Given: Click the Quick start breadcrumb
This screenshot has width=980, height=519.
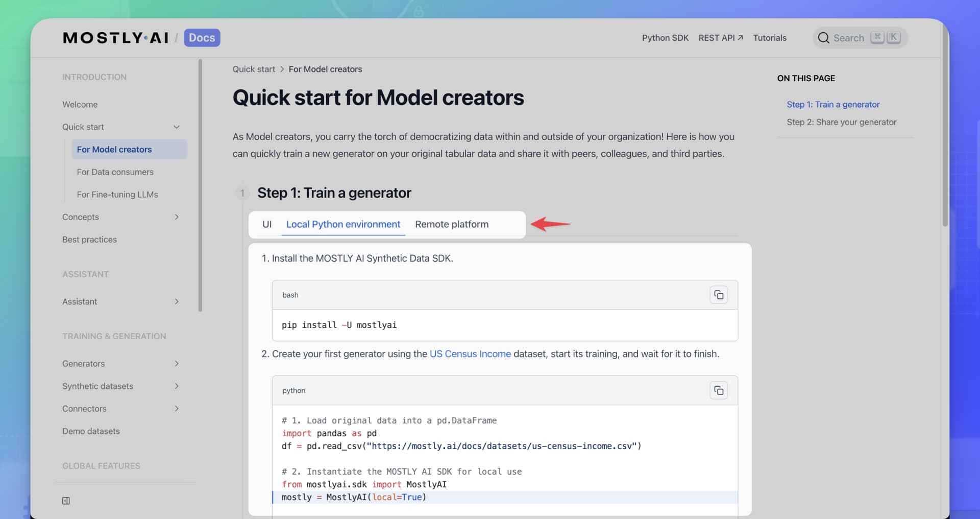Looking at the screenshot, I should 254,69.
